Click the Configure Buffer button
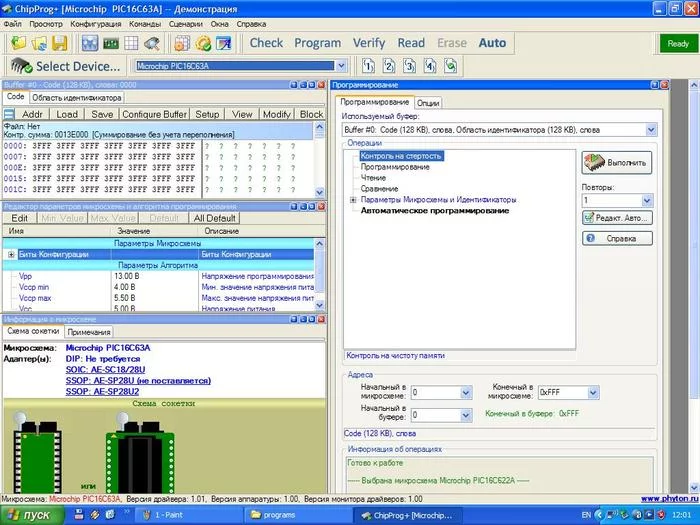This screenshot has height=525, width=700. 154,114
